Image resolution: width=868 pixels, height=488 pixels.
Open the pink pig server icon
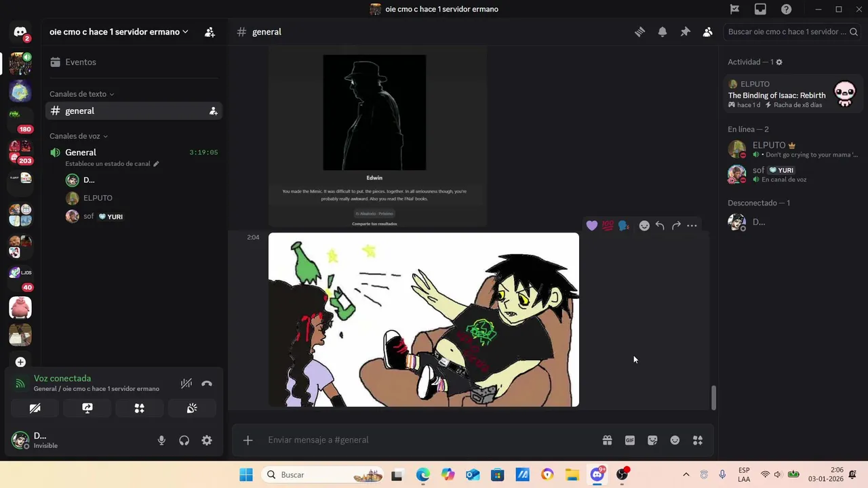tap(20, 308)
